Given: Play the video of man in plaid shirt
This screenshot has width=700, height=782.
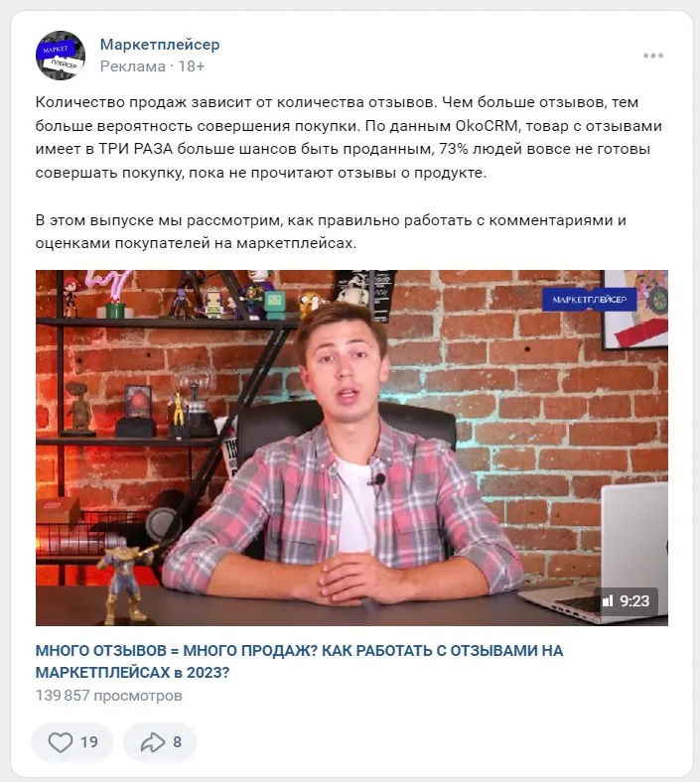Looking at the screenshot, I should [351, 448].
